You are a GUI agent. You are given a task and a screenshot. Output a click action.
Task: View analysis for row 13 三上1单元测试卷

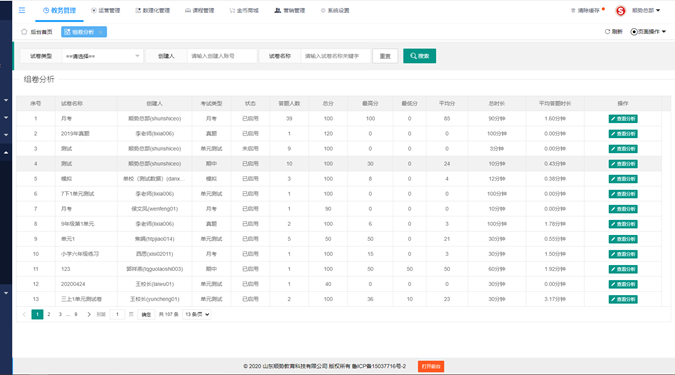point(623,299)
